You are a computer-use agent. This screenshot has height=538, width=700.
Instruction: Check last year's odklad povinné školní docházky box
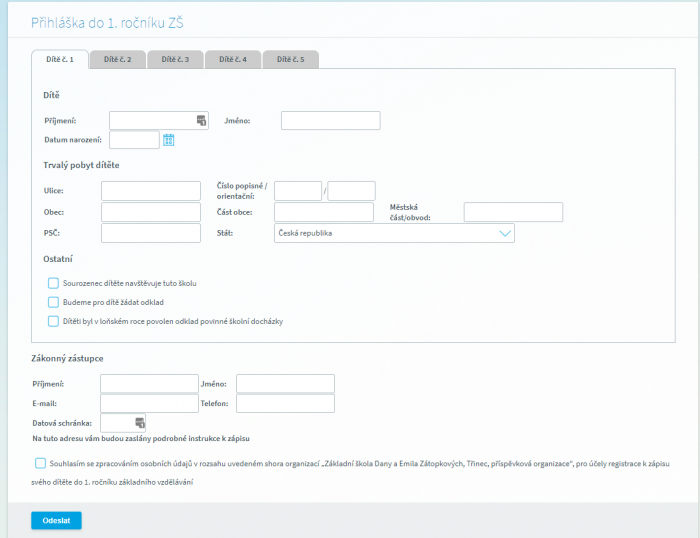(53, 321)
